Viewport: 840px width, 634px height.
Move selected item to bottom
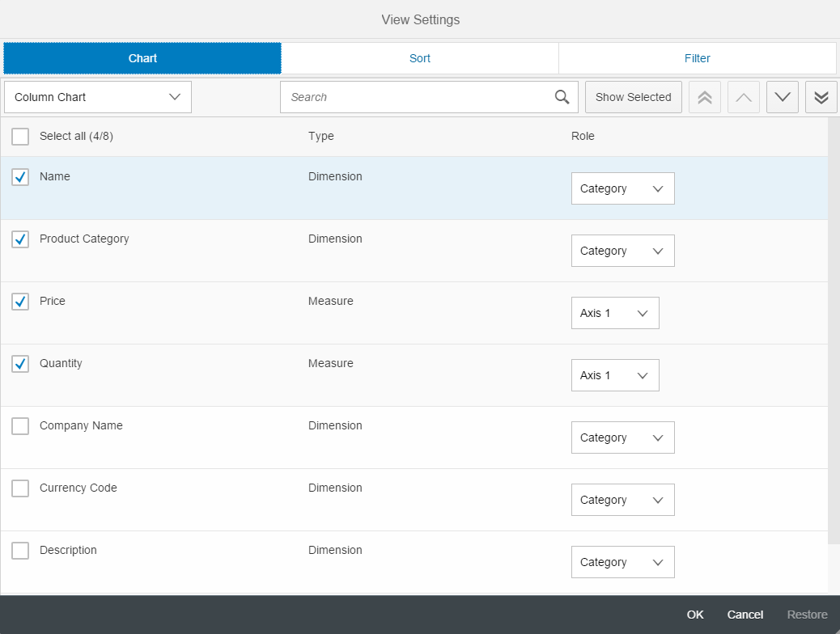coord(821,97)
